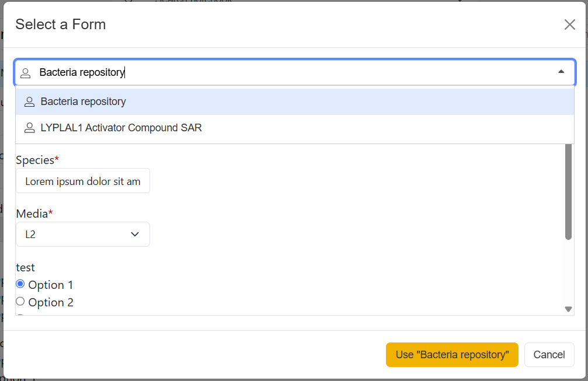Click the Species field label
This screenshot has width=588, height=381.
[x=37, y=160]
